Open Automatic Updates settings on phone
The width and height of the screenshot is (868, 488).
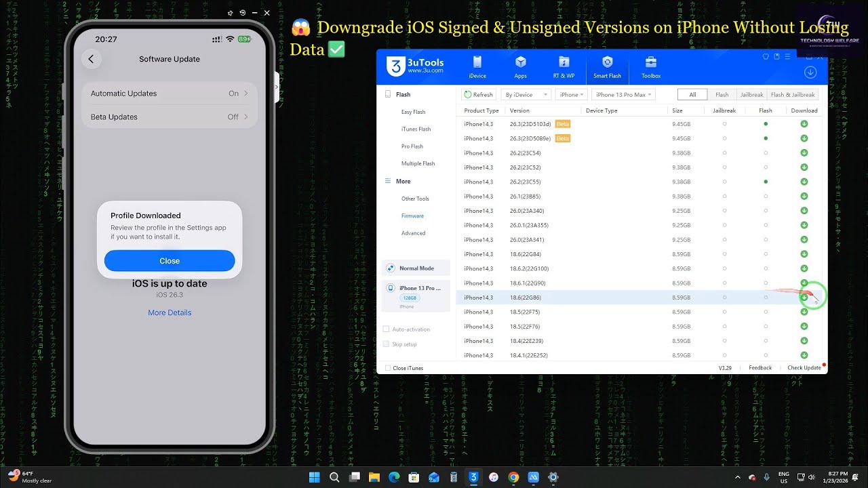[170, 94]
